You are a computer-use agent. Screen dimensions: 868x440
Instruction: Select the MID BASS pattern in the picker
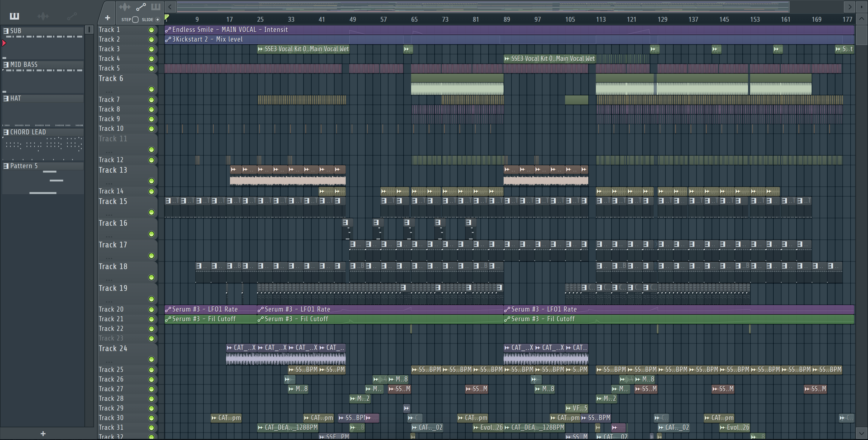pos(43,77)
